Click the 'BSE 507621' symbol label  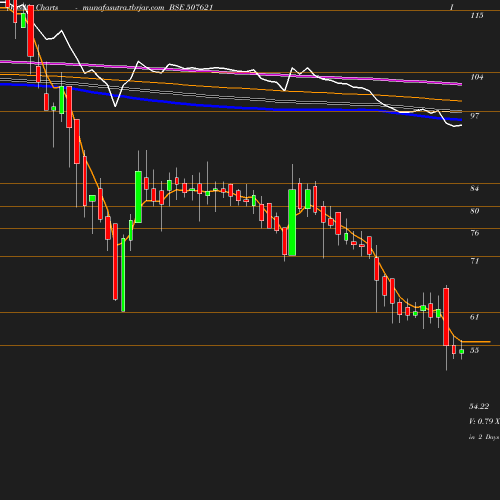tap(191, 7)
